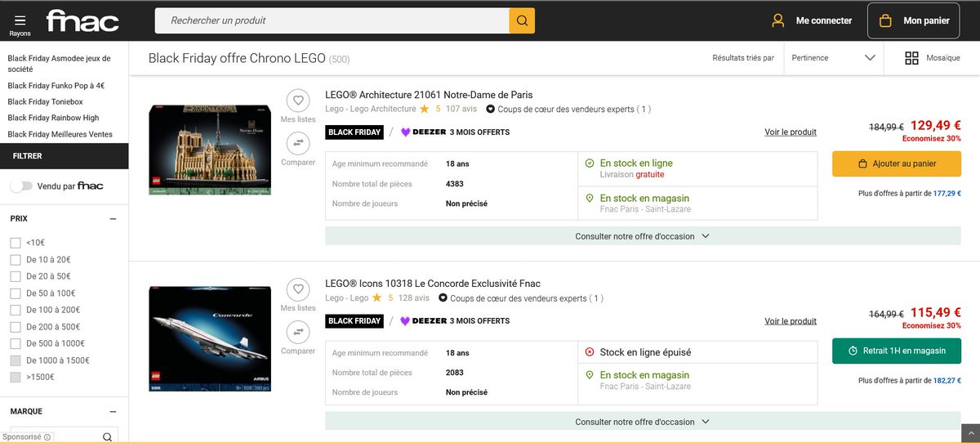Click the Me connecter user icon
This screenshot has width=980, height=443.
click(778, 20)
